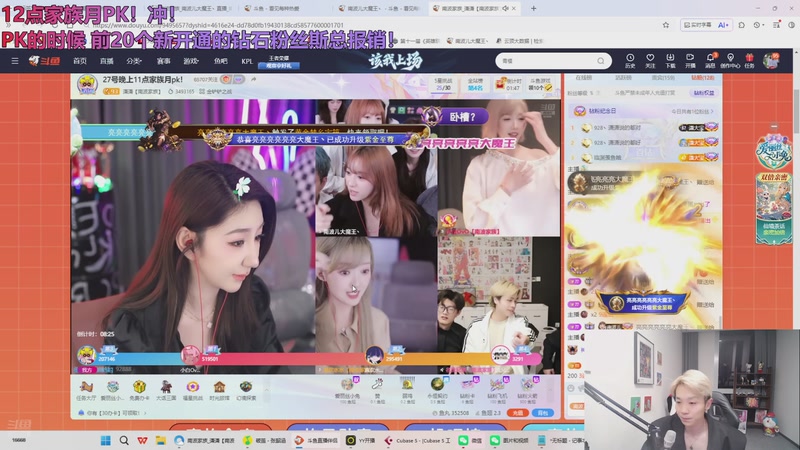Open WPS from taskbar
Screen dimensions: 800x450
pos(142,440)
